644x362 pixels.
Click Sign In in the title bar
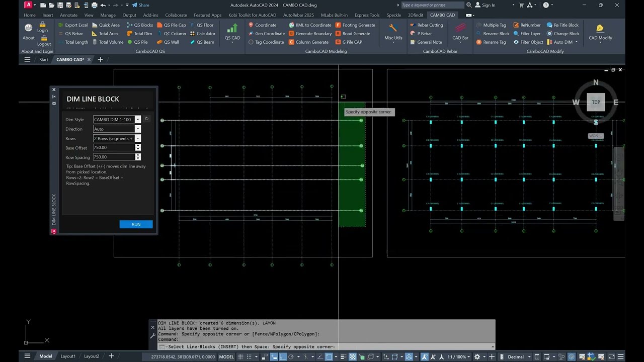coord(485,5)
